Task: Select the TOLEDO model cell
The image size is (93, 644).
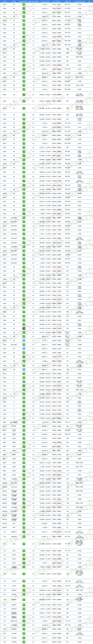Action: [14, 479]
